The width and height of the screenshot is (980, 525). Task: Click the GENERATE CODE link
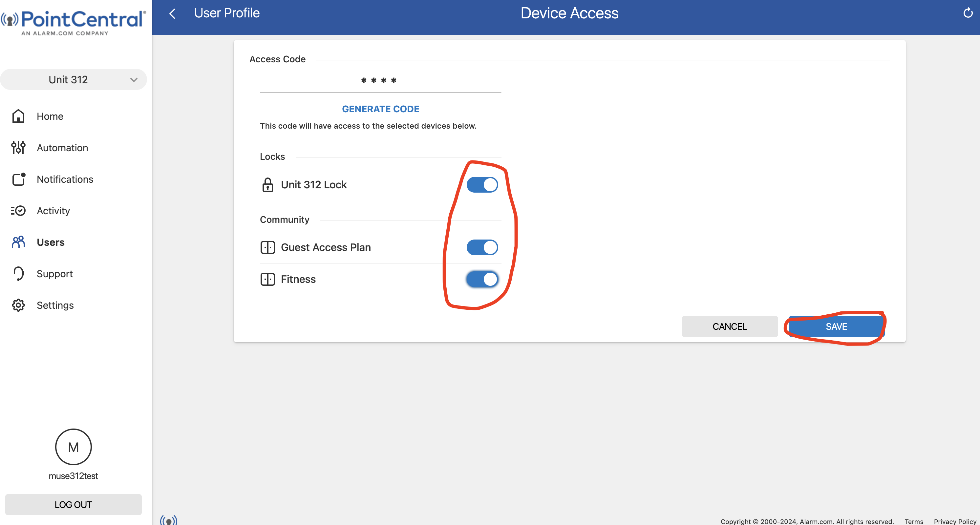tap(380, 109)
